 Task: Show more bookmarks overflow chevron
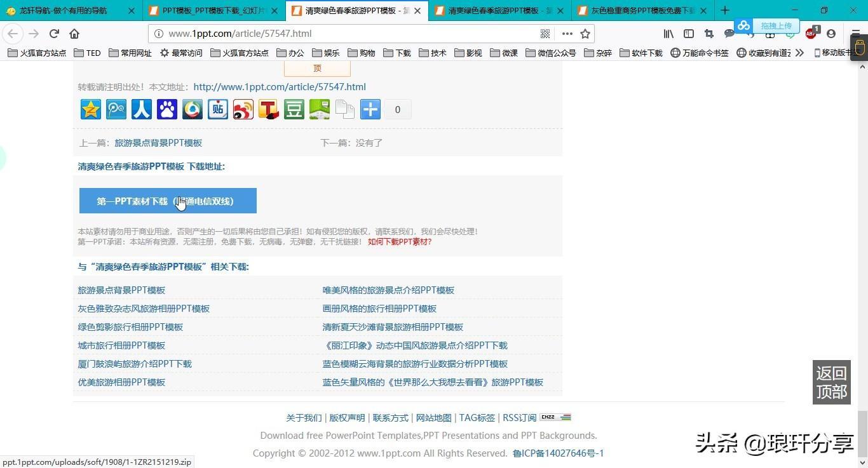click(x=799, y=53)
